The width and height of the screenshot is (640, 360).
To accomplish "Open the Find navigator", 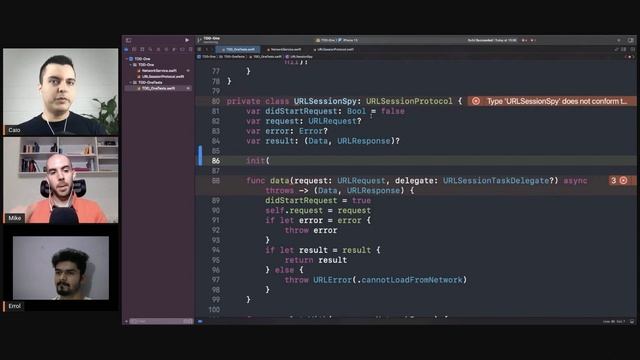I will 150,49.
